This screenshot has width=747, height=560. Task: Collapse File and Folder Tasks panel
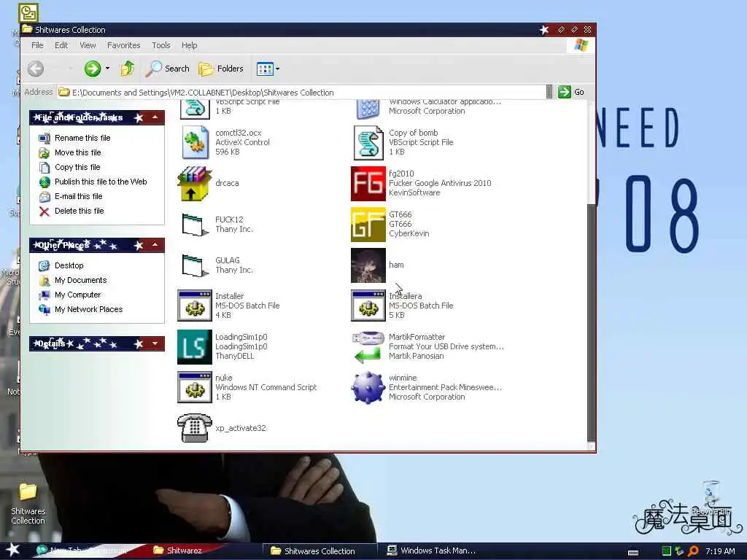[155, 117]
